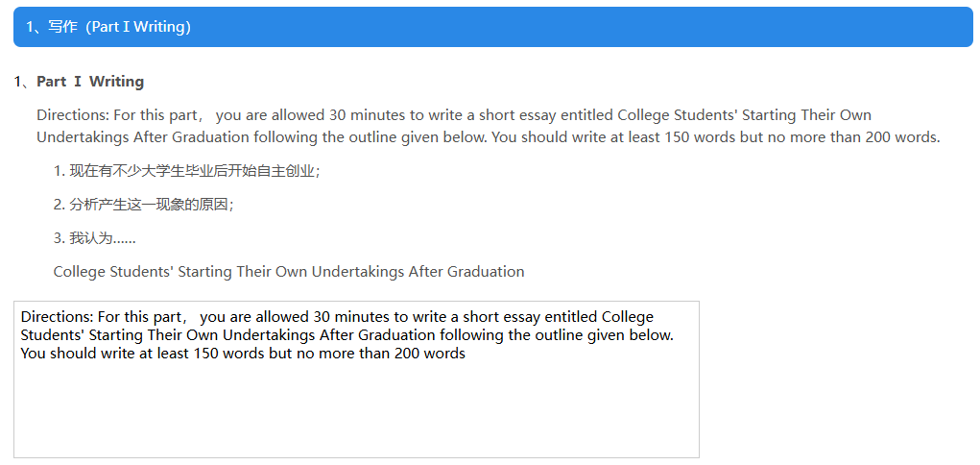The height and width of the screenshot is (465, 980).
Task: Place cursor after "200 words" inside the text box
Action: [x=466, y=354]
